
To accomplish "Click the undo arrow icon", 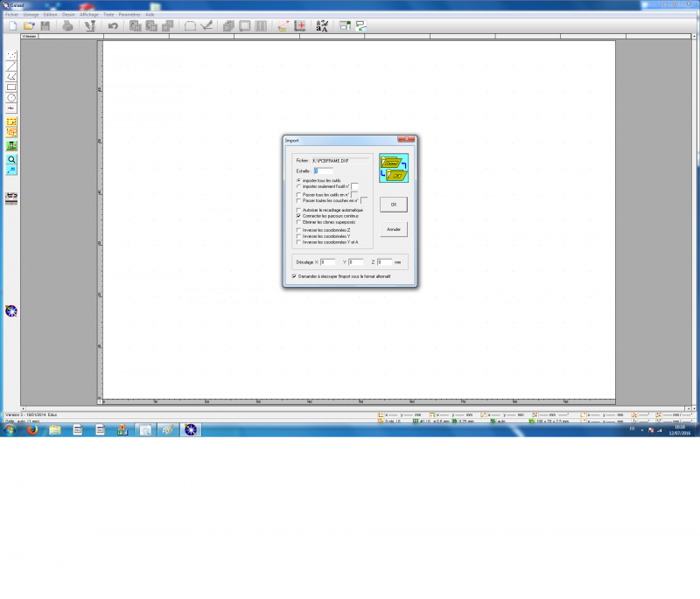I will tap(113, 26).
